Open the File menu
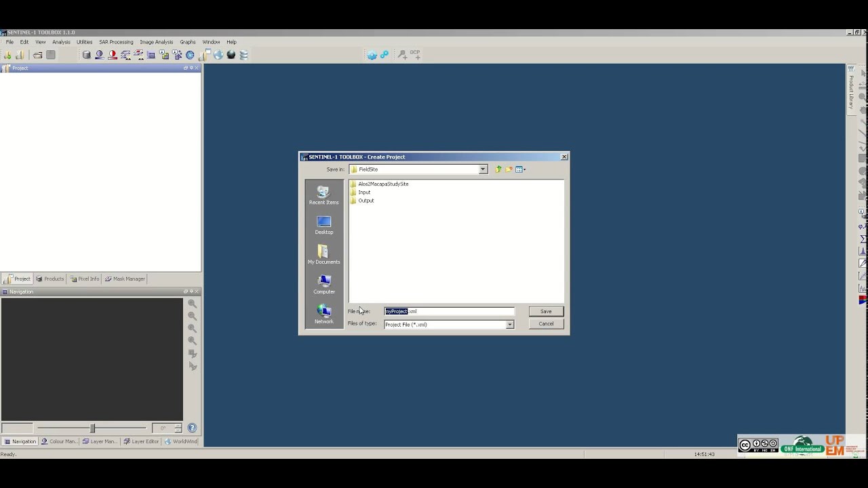868x488 pixels. 9,42
